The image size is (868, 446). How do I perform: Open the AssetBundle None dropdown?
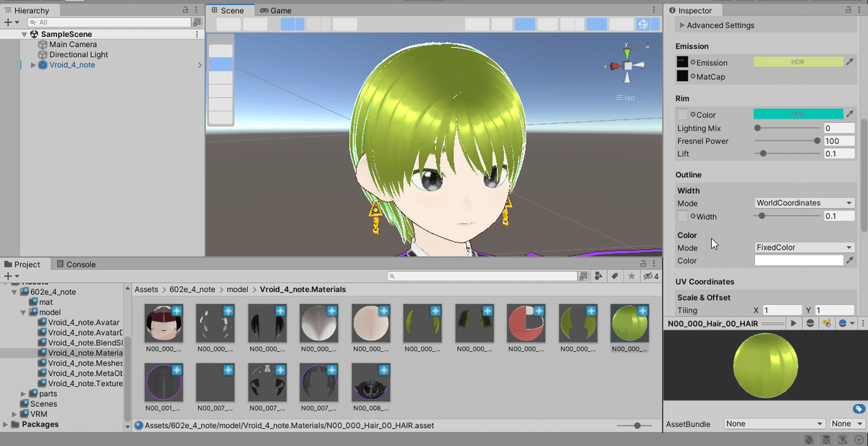pyautogui.click(x=774, y=424)
